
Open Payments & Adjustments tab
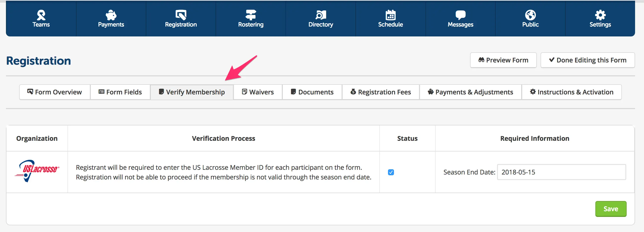471,92
